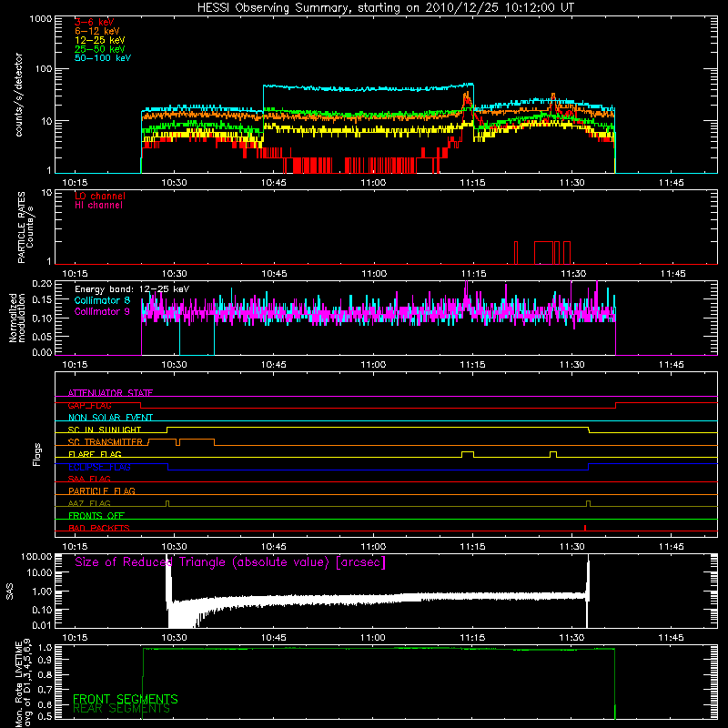Click the FRONT SEGMENTS legend label

tap(126, 699)
